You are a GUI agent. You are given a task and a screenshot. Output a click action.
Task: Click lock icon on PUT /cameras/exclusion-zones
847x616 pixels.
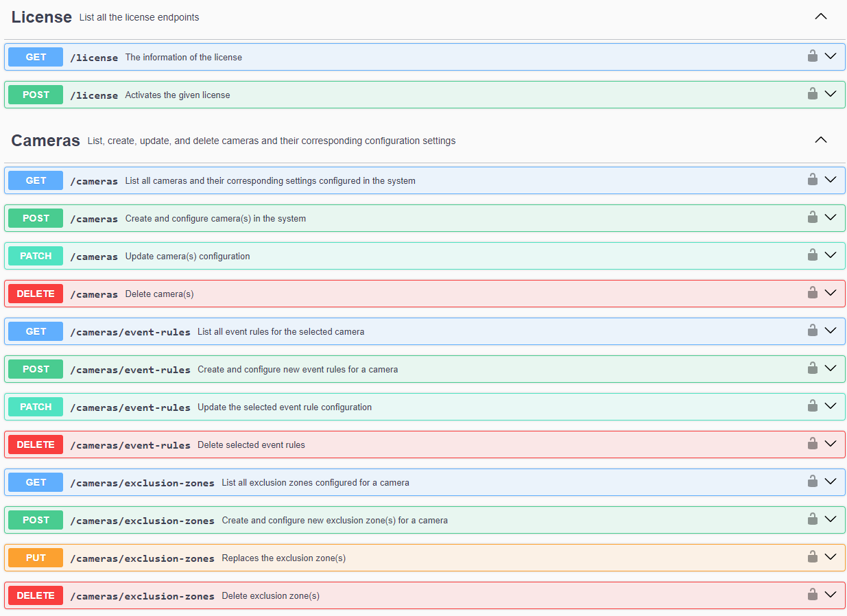pyautogui.click(x=813, y=557)
